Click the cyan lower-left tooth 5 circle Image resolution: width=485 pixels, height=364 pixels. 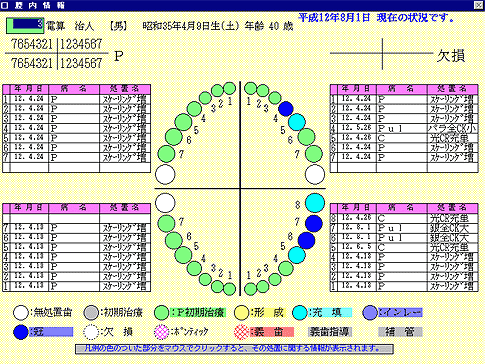click(297, 255)
